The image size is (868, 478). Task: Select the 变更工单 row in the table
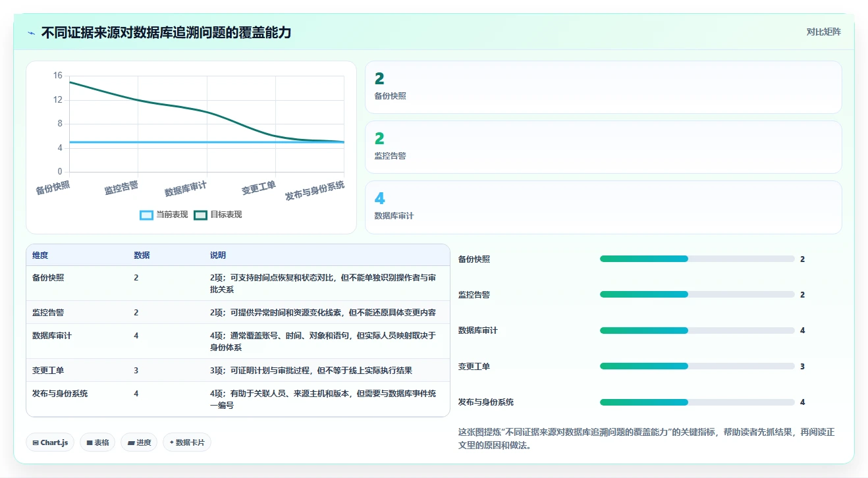[238, 370]
